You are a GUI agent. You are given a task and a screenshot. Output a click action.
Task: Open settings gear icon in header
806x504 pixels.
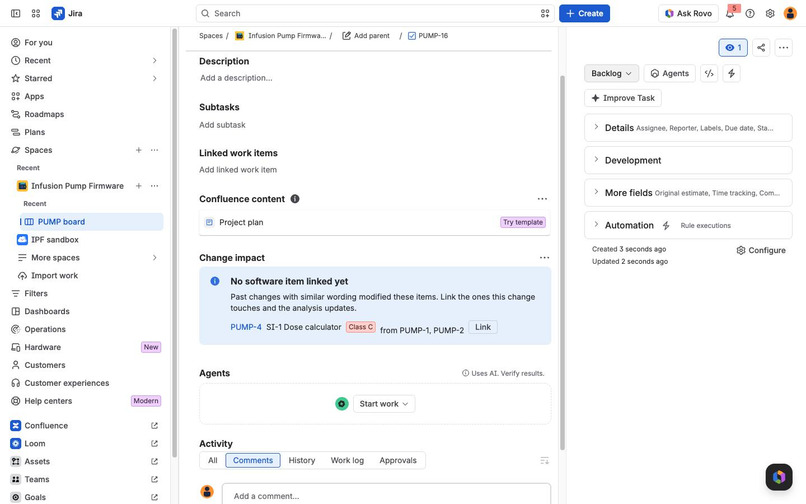(x=770, y=13)
